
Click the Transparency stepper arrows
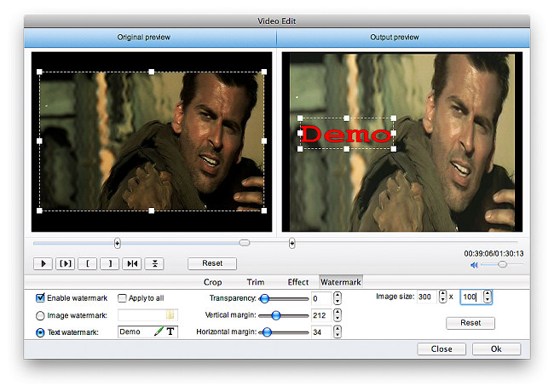click(x=338, y=298)
